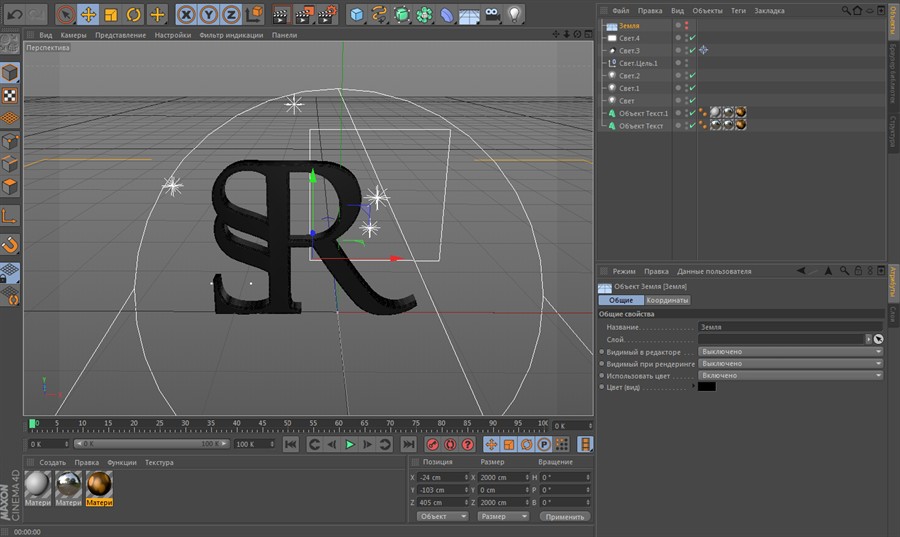Select the Rotate tool icon
The image size is (900, 537).
[133, 14]
